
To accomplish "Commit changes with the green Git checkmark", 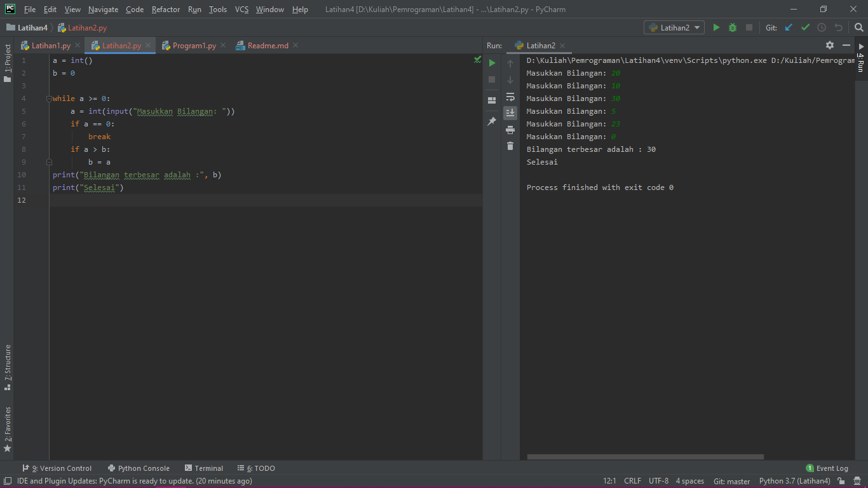I will click(805, 27).
